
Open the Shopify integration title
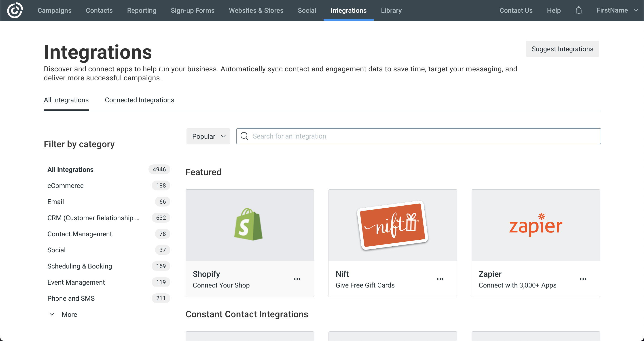206,274
